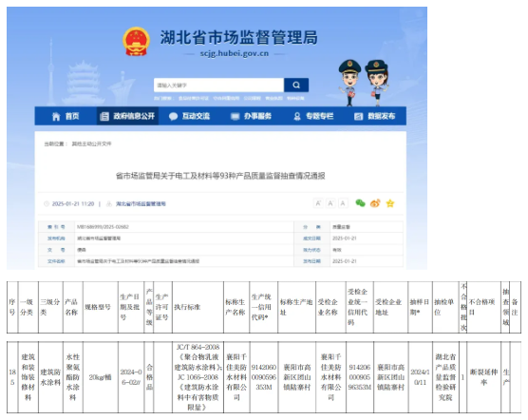Open the 办事服务 menu item
This screenshot has height=420, width=528.
coord(252,116)
